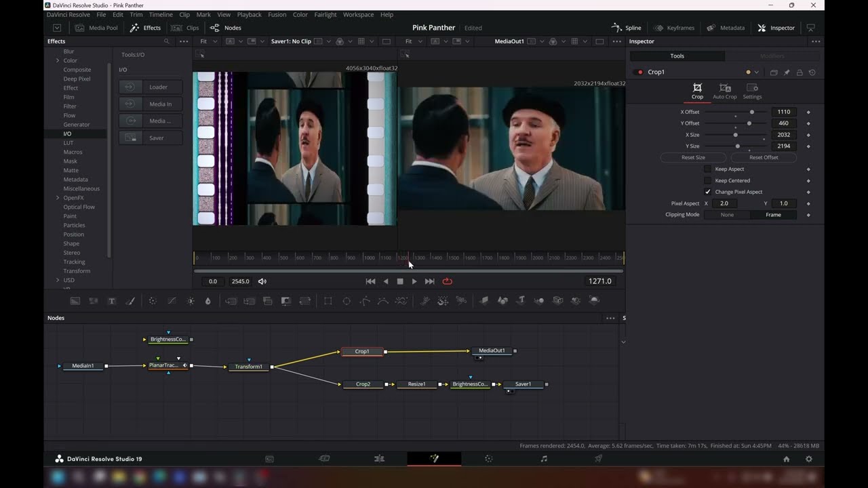Screen dimensions: 868x488
Task: Open the Crop1 versions icon
Action: (x=774, y=73)
